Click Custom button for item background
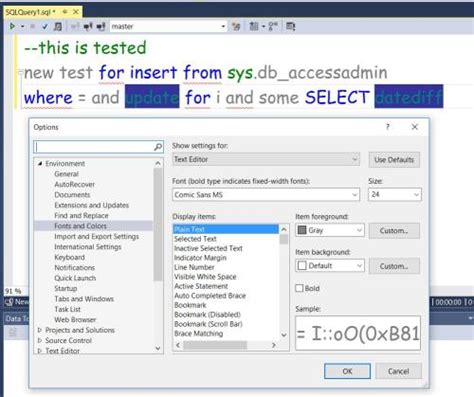Viewport: 474px width, 397px height. [x=394, y=266]
